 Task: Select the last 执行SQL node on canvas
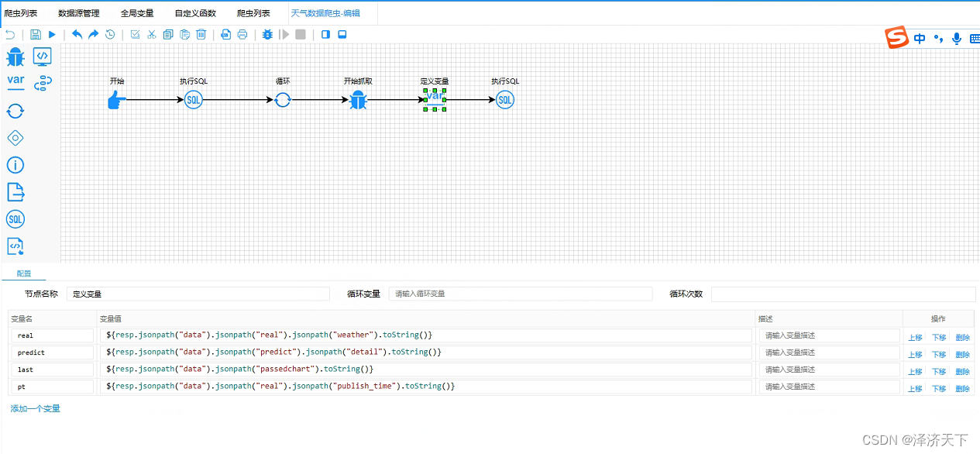[505, 99]
